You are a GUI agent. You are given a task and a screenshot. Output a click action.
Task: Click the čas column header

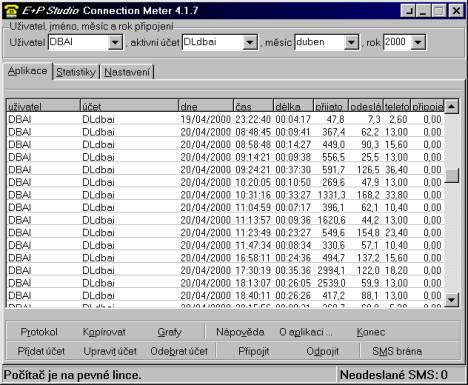tap(254, 106)
